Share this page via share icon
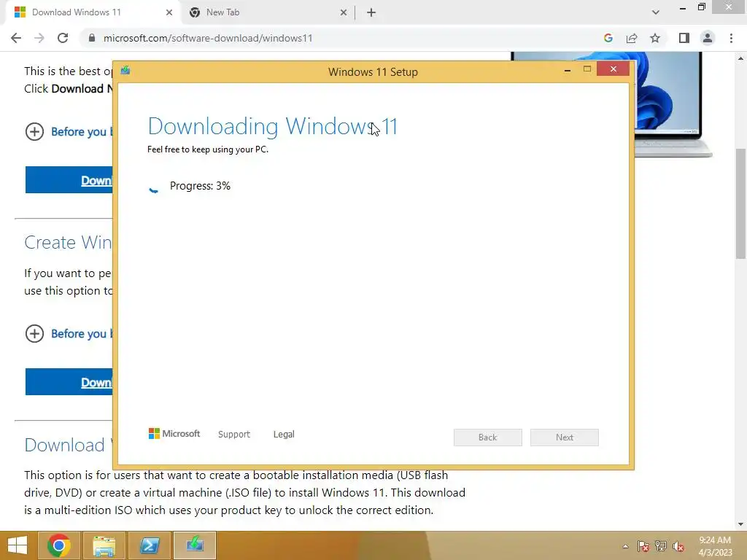This screenshot has width=747, height=560. pos(632,38)
